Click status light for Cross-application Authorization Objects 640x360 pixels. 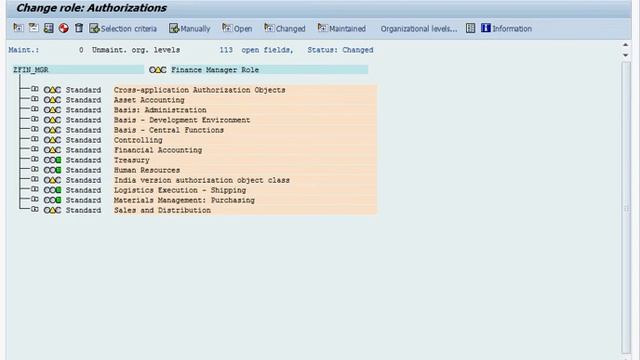(x=52, y=90)
